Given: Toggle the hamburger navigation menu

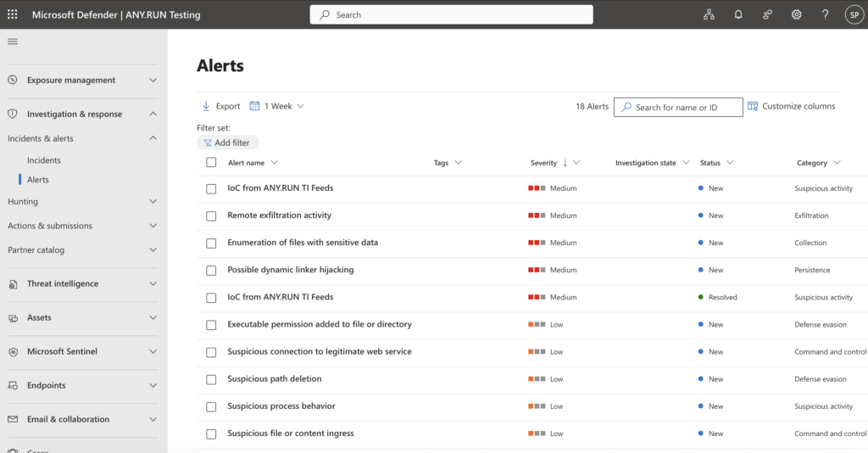Looking at the screenshot, I should [13, 42].
